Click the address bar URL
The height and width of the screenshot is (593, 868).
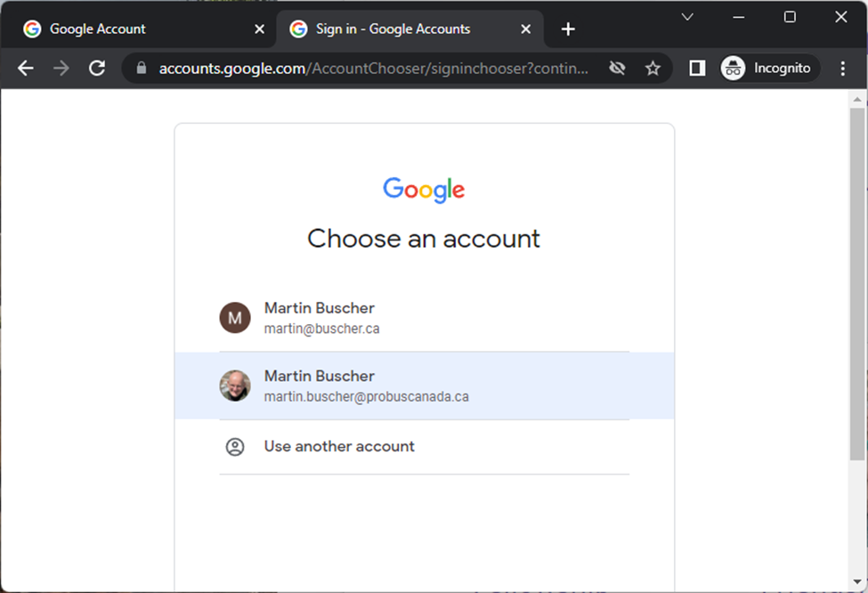[x=374, y=68]
